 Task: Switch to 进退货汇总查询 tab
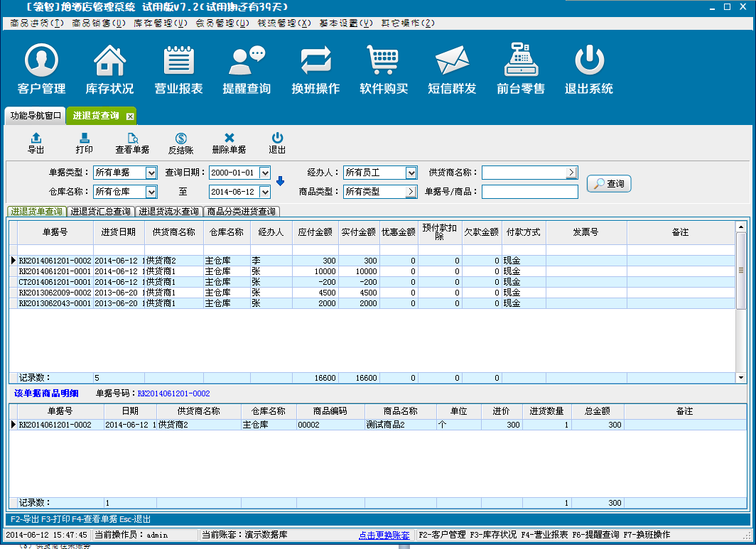[101, 212]
